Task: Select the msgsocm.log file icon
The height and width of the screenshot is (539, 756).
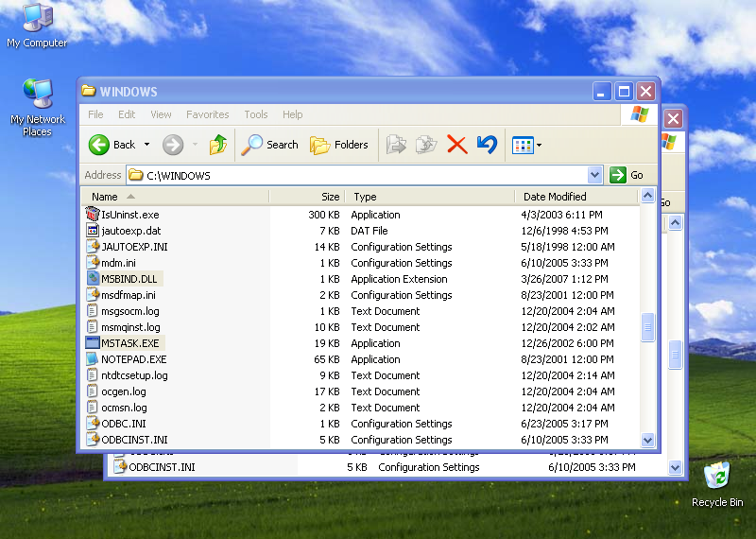Action: click(x=92, y=310)
